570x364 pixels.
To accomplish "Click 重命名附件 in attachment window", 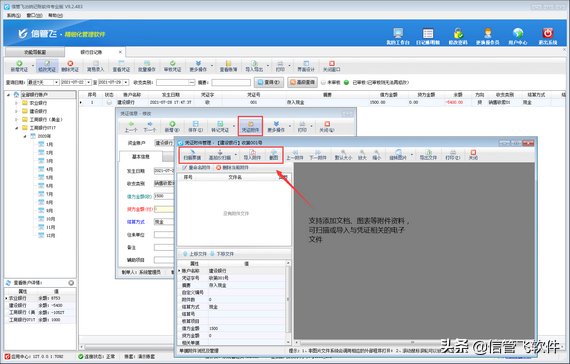I will (x=196, y=168).
